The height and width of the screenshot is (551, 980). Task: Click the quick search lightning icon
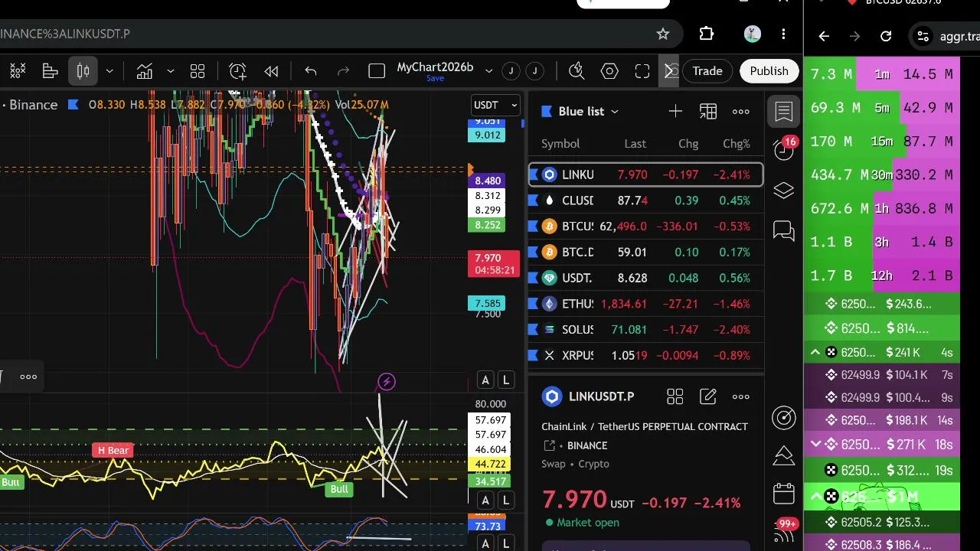[577, 71]
